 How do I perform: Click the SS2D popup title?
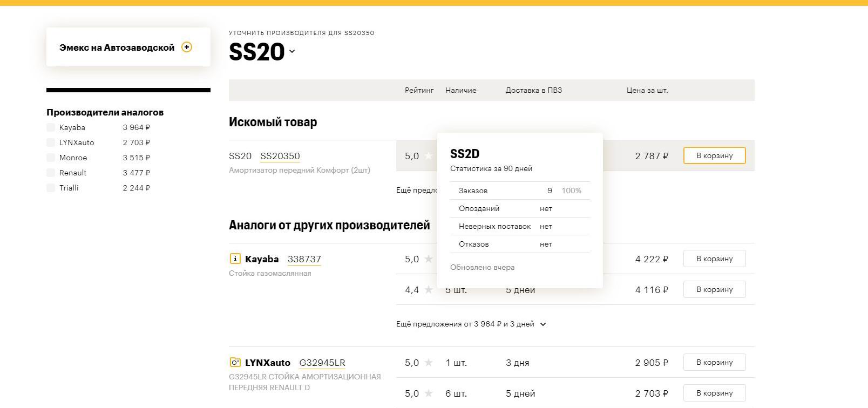(x=465, y=154)
